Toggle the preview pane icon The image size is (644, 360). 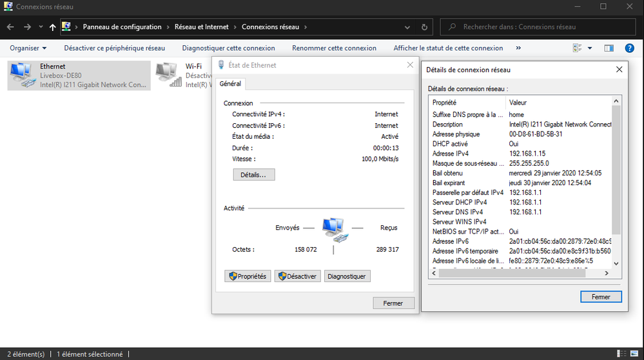[x=609, y=48]
